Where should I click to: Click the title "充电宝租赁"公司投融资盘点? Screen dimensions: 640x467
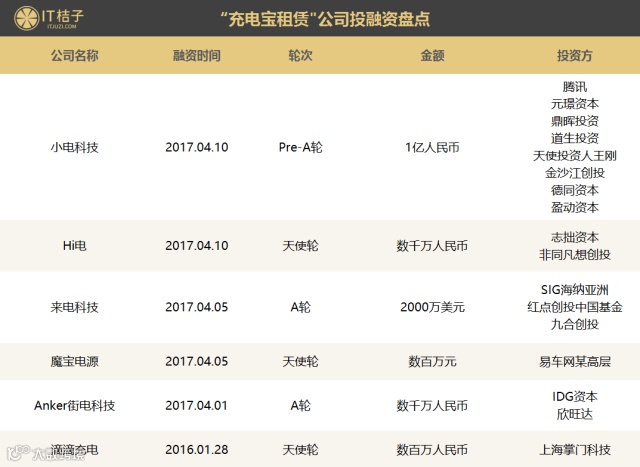[325, 19]
